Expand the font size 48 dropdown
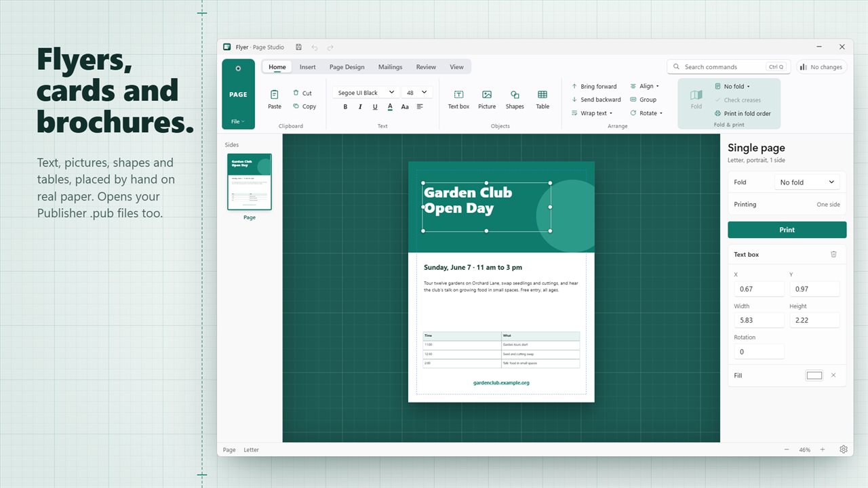This screenshot has width=868, height=488. coord(416,92)
